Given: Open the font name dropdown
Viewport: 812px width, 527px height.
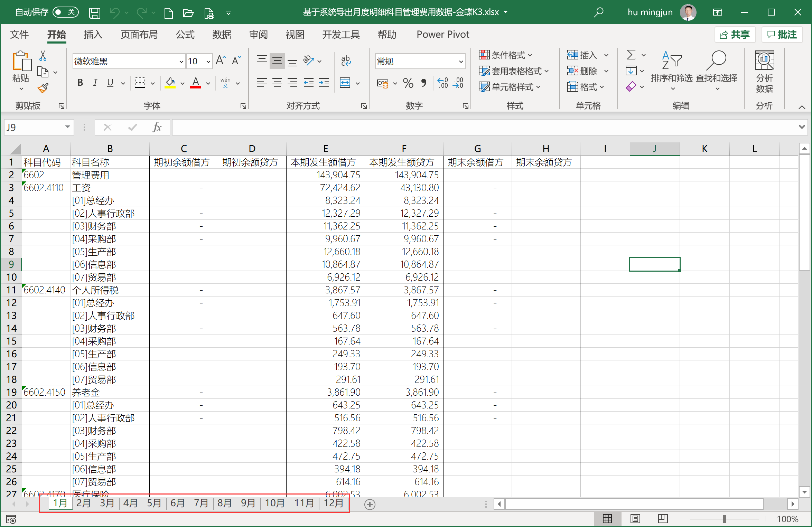Looking at the screenshot, I should (181, 62).
